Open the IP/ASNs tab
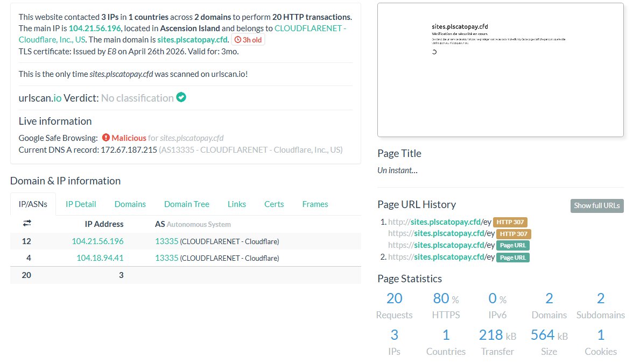This screenshot has height=364, width=633. pos(33,204)
